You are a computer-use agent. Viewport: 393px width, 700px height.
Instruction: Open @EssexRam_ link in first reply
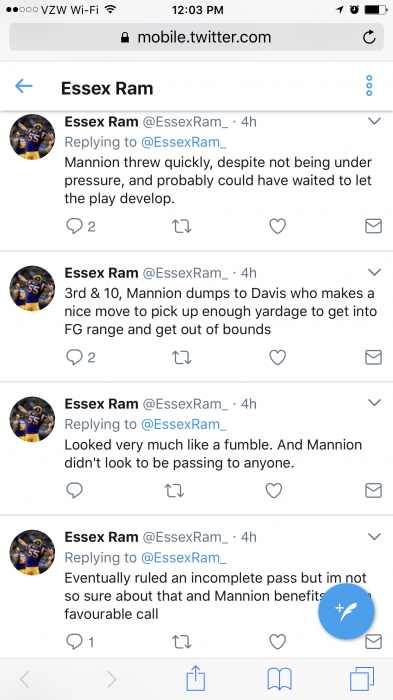click(184, 142)
